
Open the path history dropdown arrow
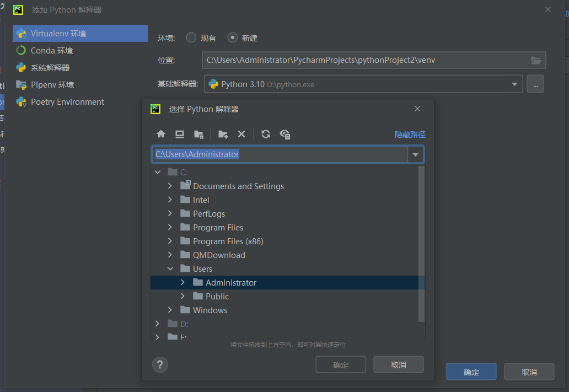tap(416, 154)
